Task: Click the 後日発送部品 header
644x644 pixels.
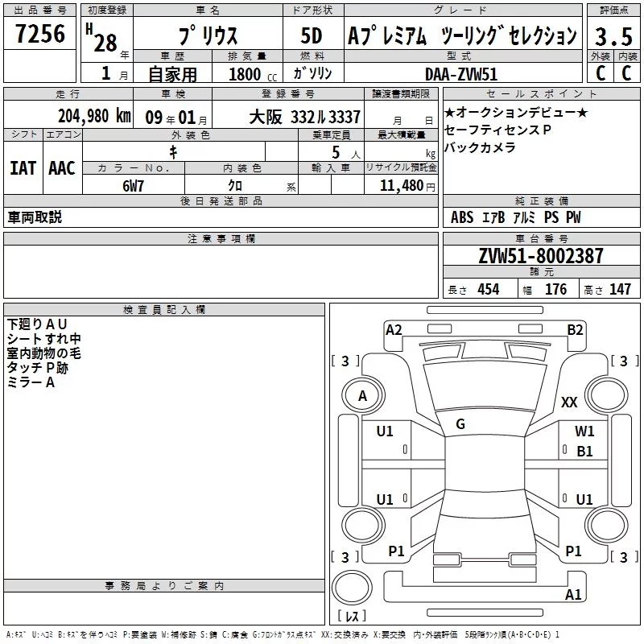Action: coord(221,200)
